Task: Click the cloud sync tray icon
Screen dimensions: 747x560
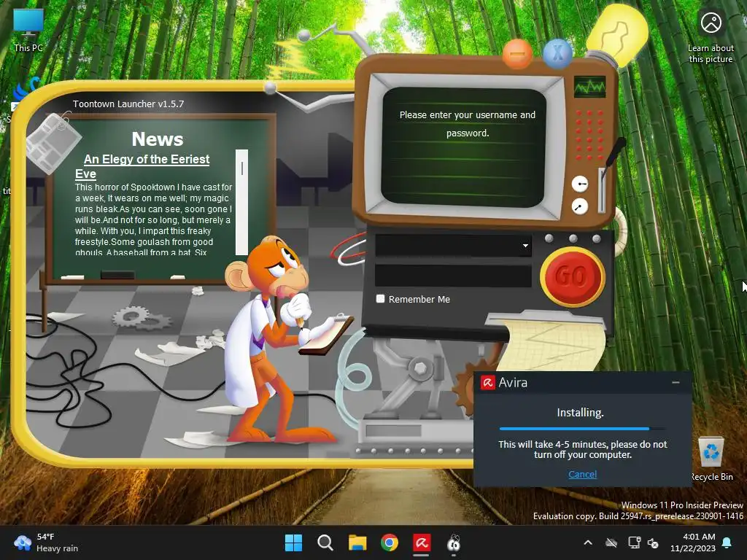Action: pos(611,542)
